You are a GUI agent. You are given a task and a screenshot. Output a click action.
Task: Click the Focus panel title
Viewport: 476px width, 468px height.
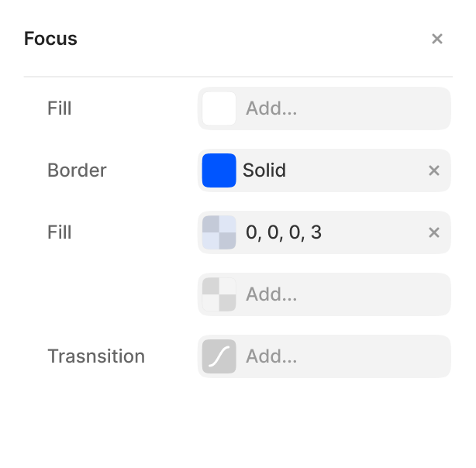coord(51,39)
